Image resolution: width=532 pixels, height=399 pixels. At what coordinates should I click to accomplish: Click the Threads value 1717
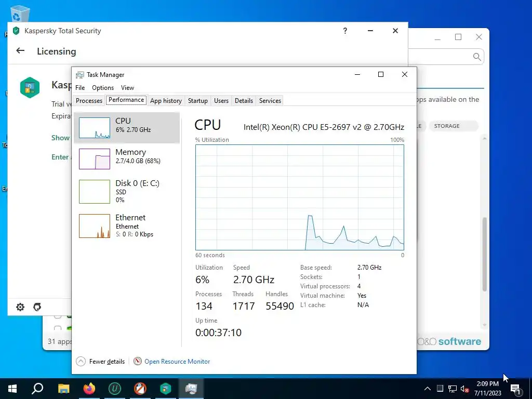pyautogui.click(x=244, y=306)
